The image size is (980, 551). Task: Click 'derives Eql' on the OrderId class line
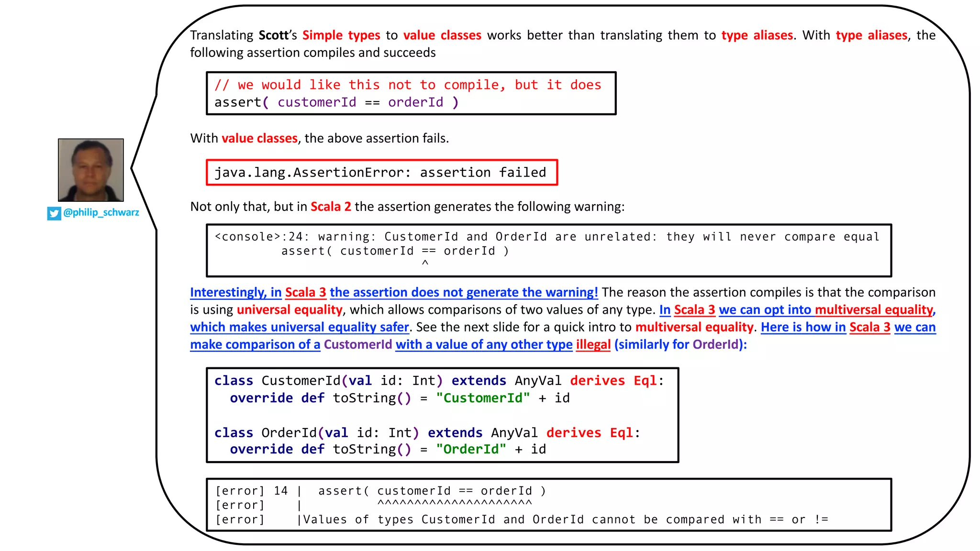[x=589, y=433]
